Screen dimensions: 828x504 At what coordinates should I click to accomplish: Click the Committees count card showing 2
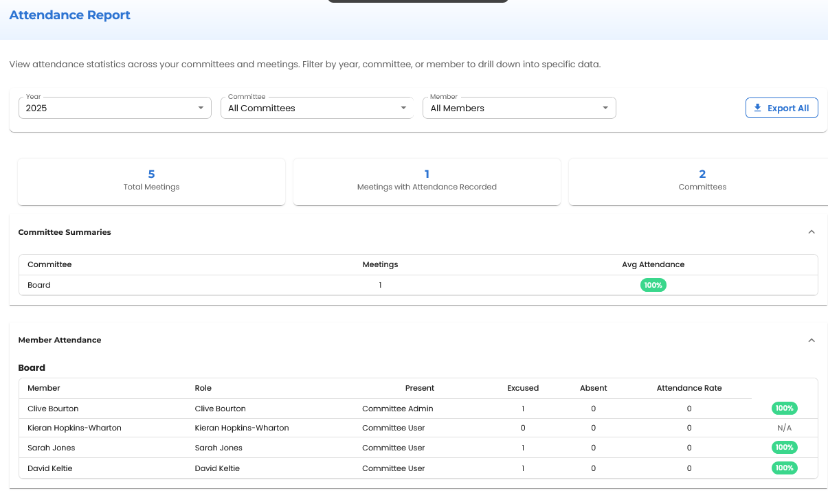pyautogui.click(x=702, y=181)
